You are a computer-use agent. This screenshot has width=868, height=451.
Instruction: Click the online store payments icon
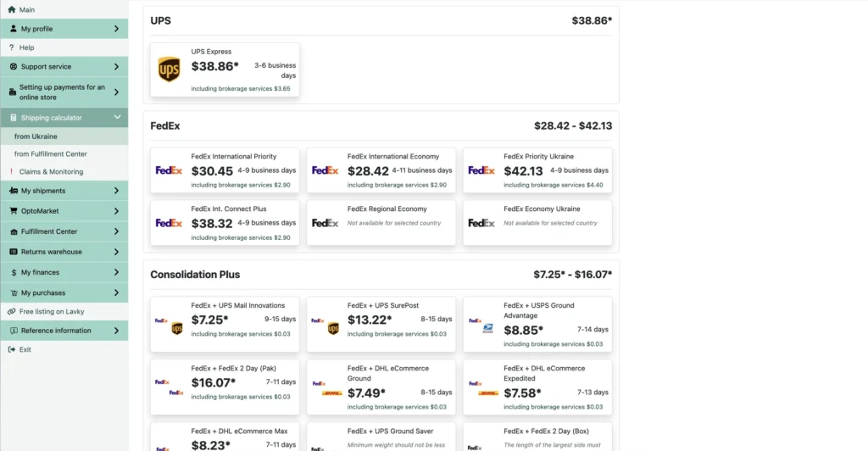[12, 92]
